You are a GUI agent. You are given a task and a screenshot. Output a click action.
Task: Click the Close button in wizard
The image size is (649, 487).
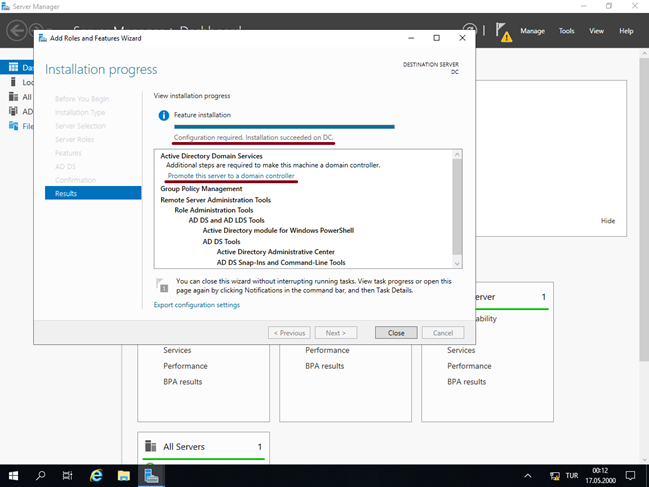(396, 333)
